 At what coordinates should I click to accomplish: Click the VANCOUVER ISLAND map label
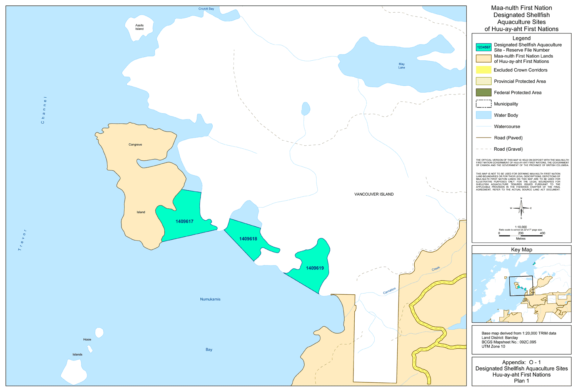coord(374,194)
